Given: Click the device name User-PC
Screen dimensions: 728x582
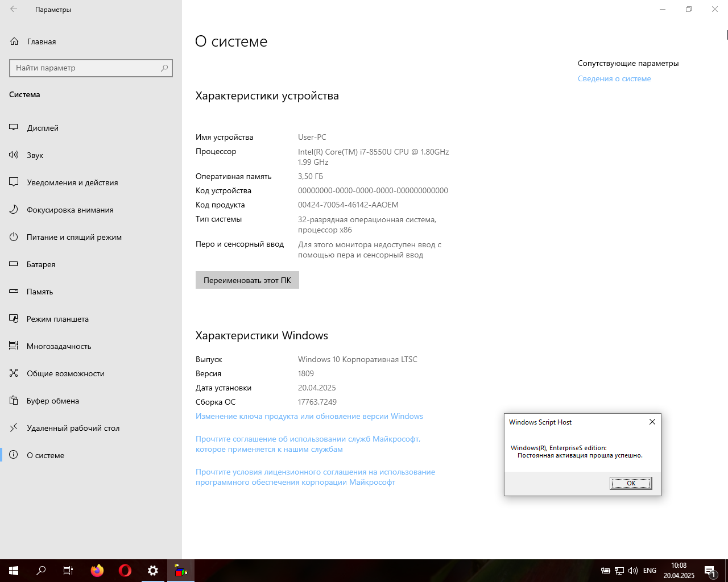Looking at the screenshot, I should point(312,138).
